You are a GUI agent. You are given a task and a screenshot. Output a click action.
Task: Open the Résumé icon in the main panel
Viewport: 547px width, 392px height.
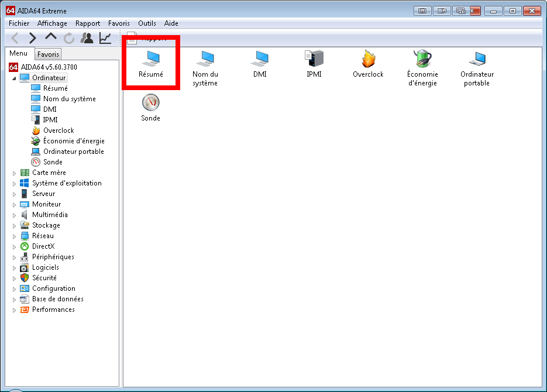151,64
